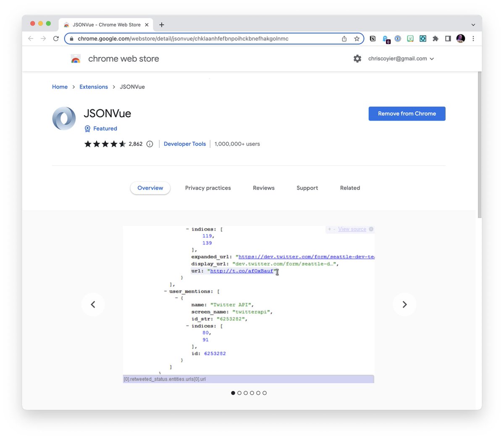Click the page vertical scrollbar
The height and width of the screenshot is (439, 504).
[480, 144]
